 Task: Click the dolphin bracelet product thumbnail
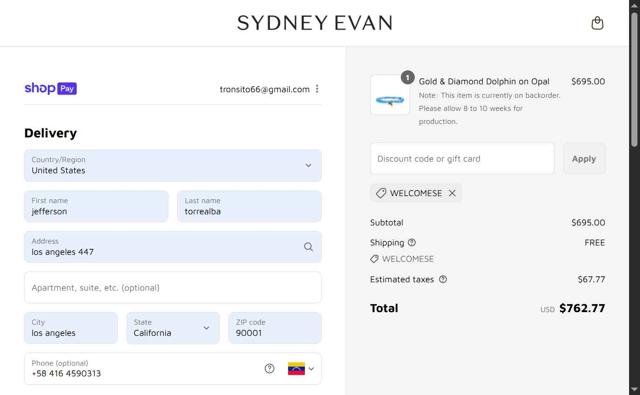[390, 95]
